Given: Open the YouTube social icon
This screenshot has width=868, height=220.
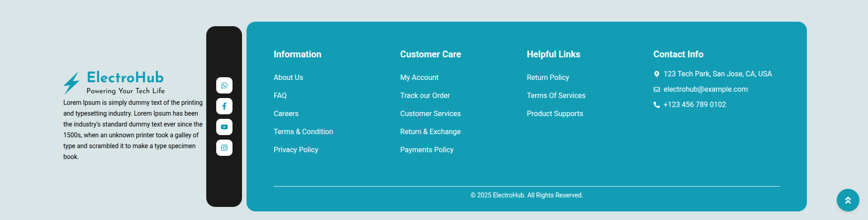Looking at the screenshot, I should pos(224,127).
